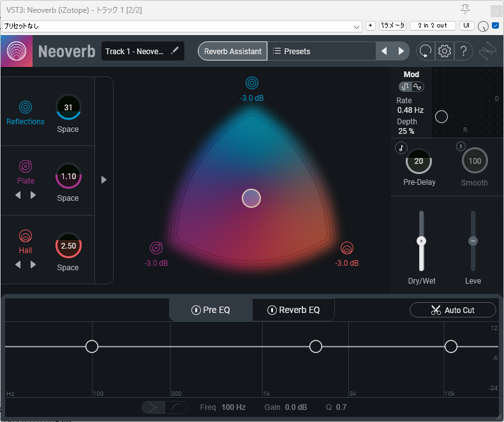Select the EQ node near 2 kHz
The height and width of the screenshot is (422, 504).
(316, 347)
